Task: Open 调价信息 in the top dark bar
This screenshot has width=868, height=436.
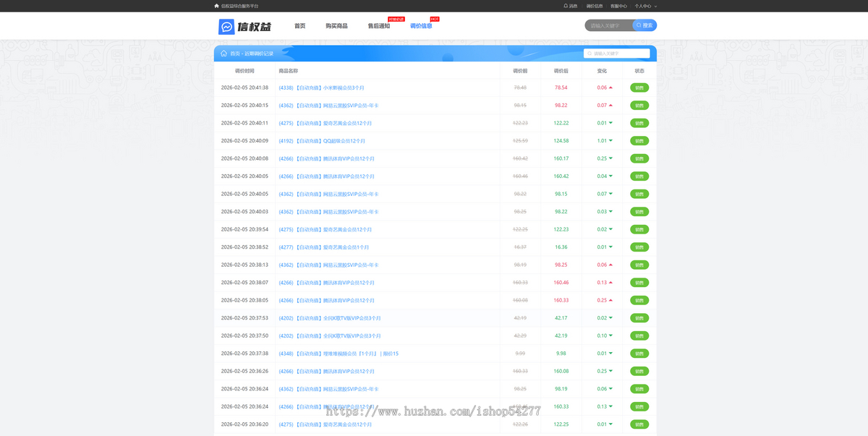Action: [x=595, y=6]
